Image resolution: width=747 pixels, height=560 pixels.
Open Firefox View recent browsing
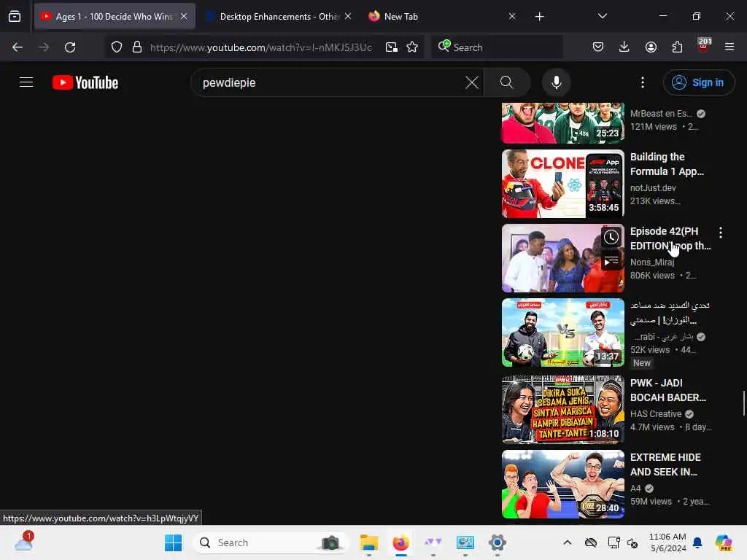point(15,16)
